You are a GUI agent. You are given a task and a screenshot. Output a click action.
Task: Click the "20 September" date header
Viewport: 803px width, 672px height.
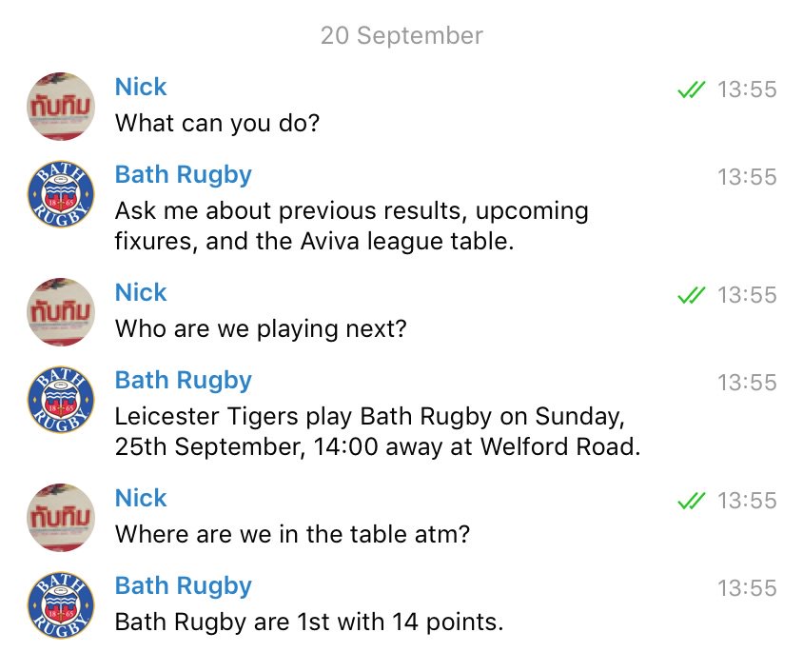tap(401, 36)
